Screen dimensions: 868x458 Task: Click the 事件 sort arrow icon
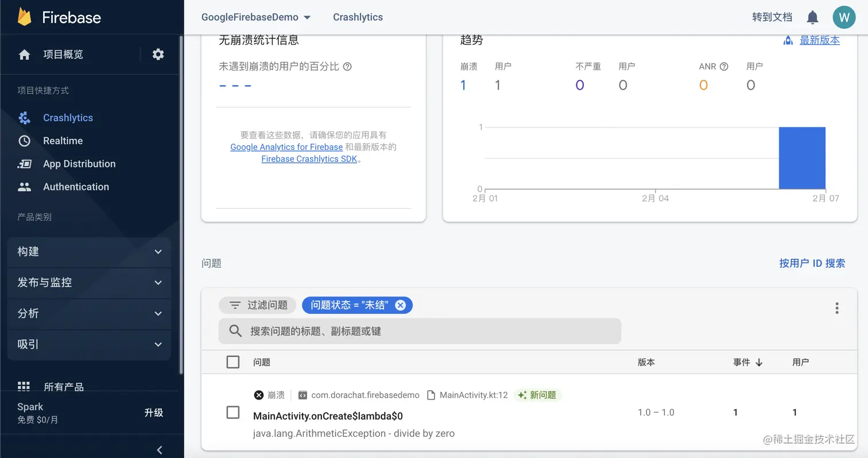pyautogui.click(x=759, y=362)
